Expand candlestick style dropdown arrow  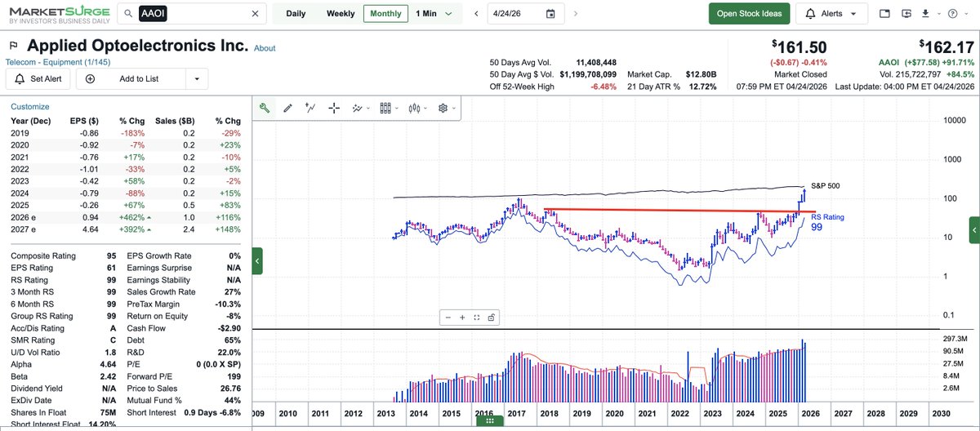425,108
